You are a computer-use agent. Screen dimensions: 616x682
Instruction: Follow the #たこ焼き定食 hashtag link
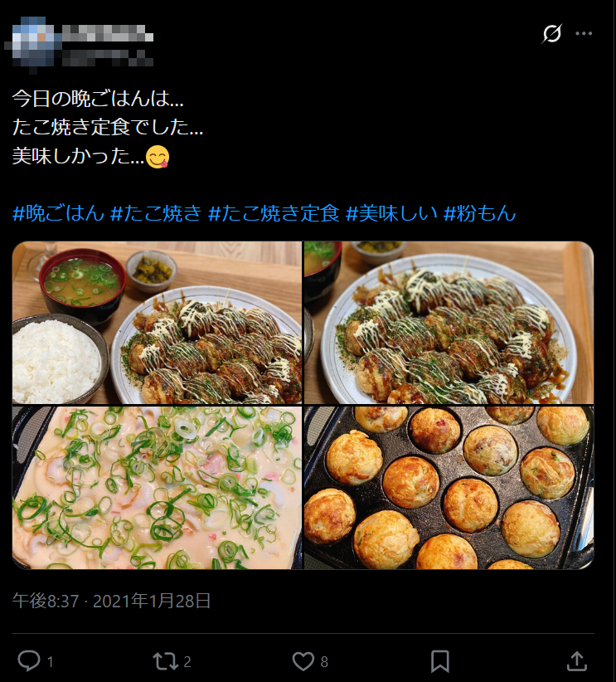[x=274, y=213]
